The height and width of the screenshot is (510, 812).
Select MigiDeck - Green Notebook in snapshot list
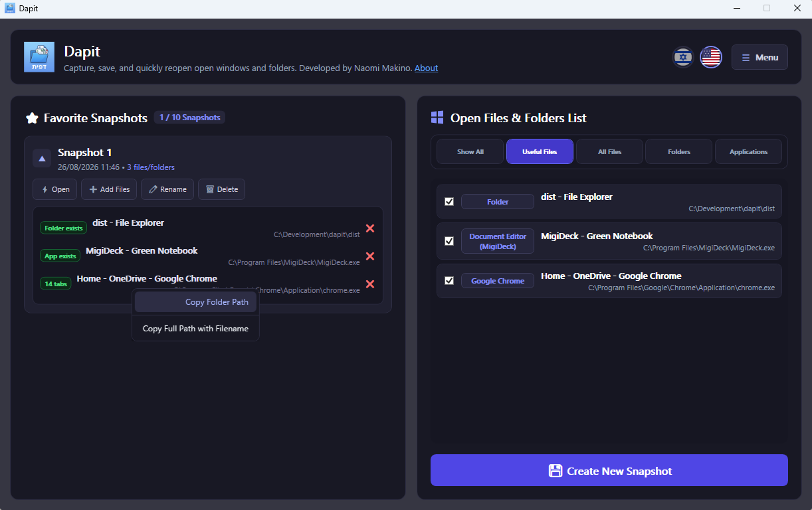point(142,250)
